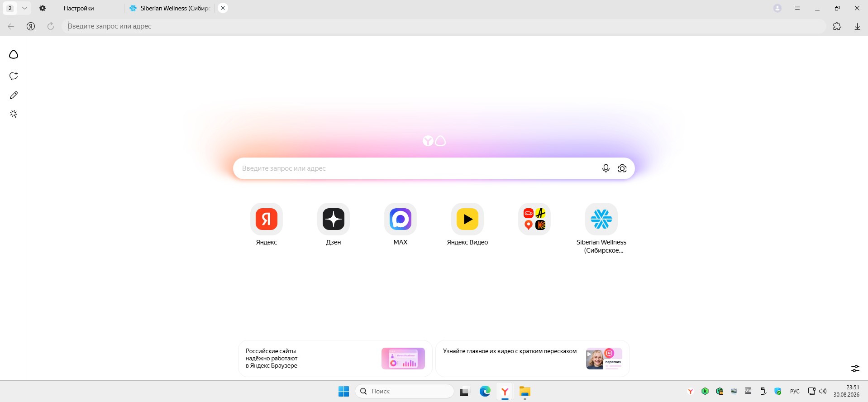Open the video summary promo card
The image size is (868, 402).
click(533, 359)
